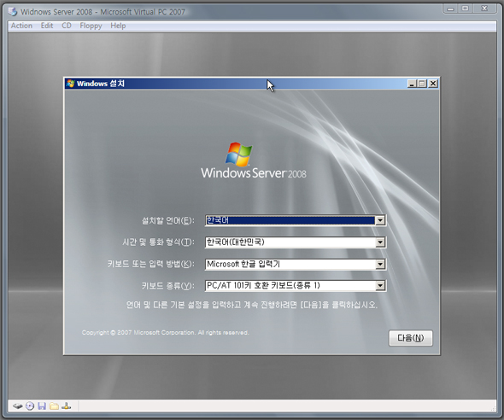Viewport: 504px width, 420px height.
Task: Click the floppy disk status icon
Action: click(x=42, y=406)
